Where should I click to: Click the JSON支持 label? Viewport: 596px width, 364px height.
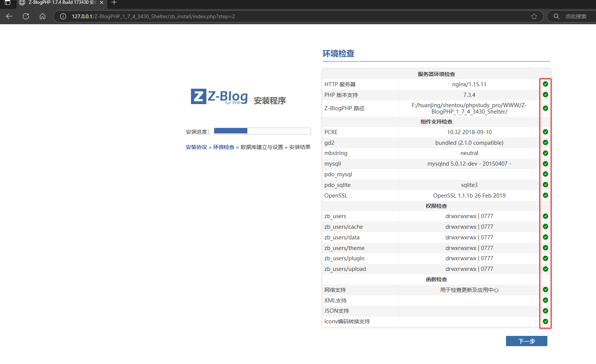click(x=337, y=311)
